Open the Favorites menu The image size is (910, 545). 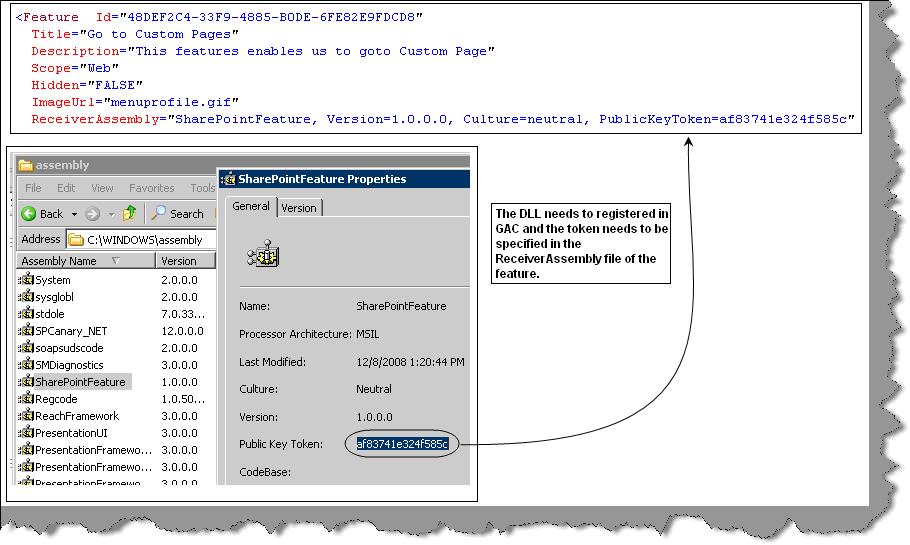[x=151, y=188]
